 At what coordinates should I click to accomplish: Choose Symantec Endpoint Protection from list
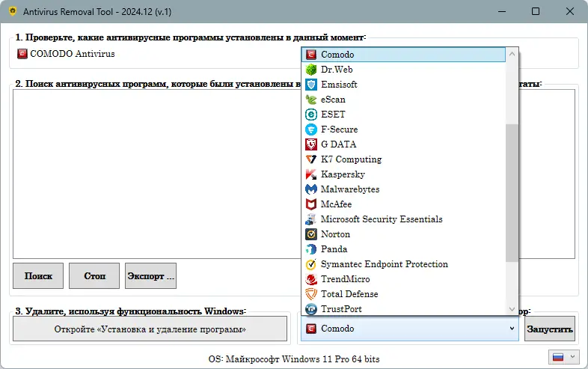coord(384,264)
